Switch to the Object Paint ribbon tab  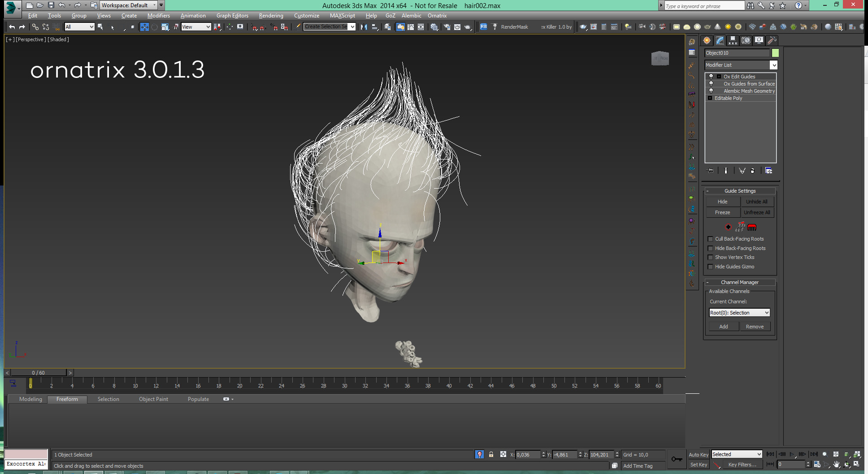click(x=153, y=399)
